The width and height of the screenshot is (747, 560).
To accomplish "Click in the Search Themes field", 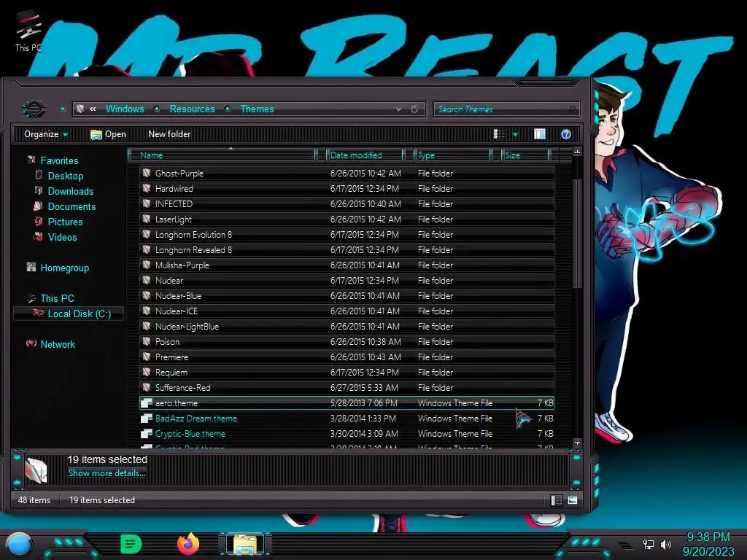I will click(x=506, y=109).
